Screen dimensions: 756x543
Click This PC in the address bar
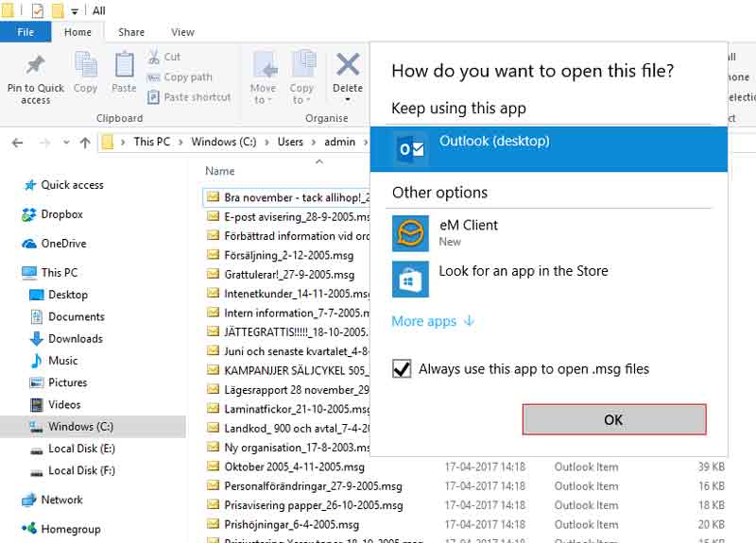152,143
